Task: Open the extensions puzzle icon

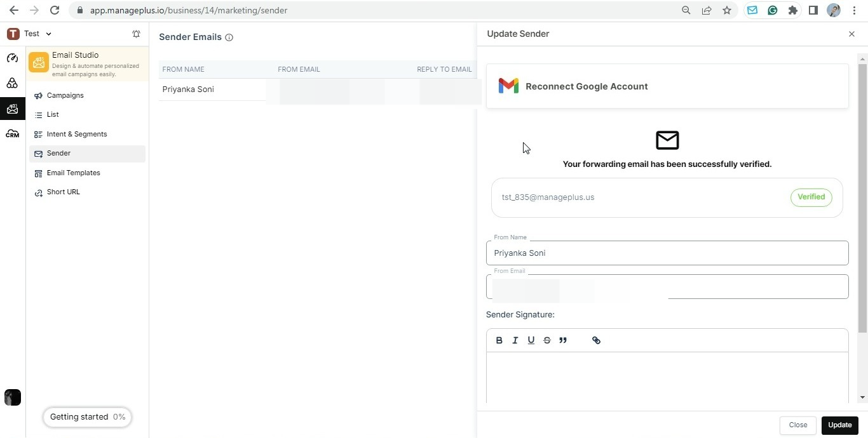Action: 793,10
